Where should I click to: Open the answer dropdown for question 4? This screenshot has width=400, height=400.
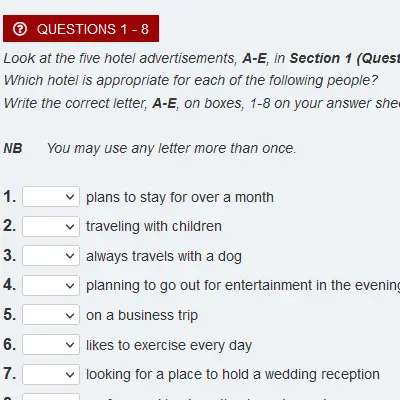click(x=51, y=285)
